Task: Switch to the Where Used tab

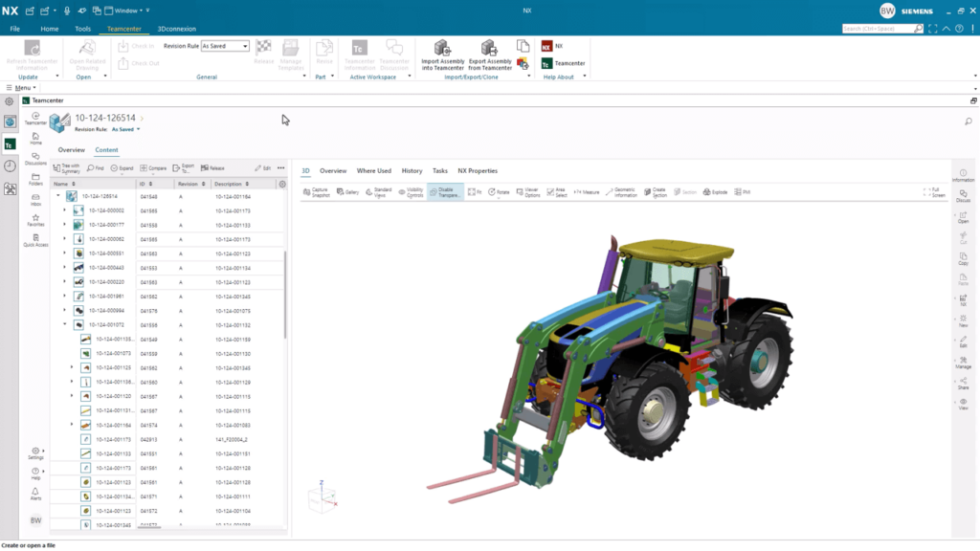Action: 373,170
